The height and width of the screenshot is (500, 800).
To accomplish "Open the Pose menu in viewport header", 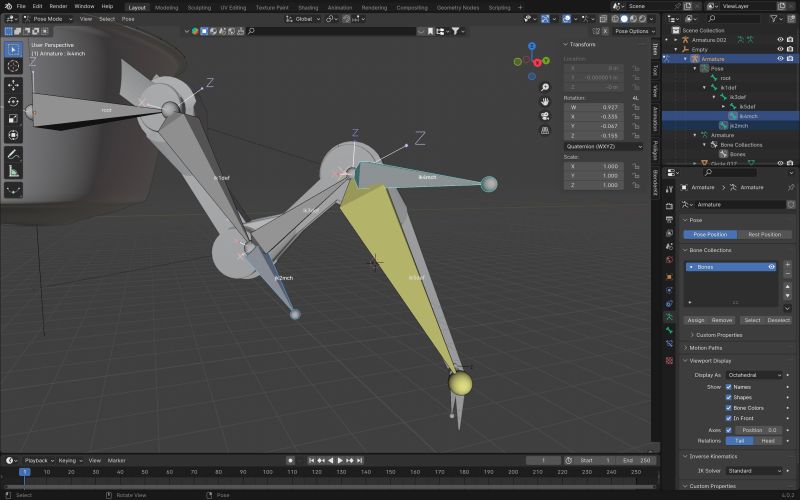I will [128, 19].
